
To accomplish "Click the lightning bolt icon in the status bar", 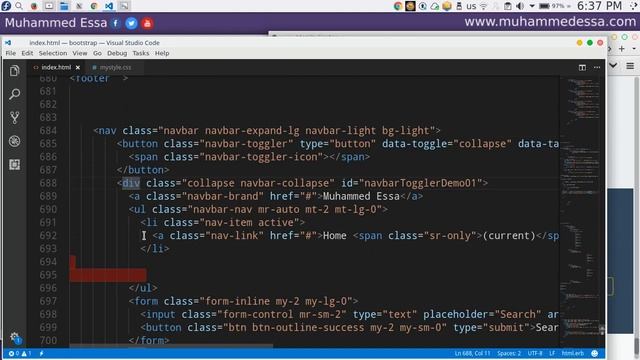I will point(41,353).
